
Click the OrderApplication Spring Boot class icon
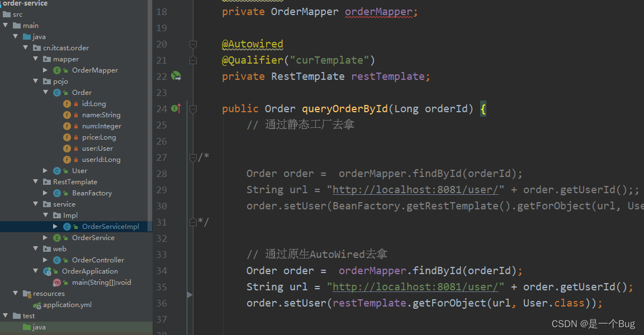click(x=47, y=271)
